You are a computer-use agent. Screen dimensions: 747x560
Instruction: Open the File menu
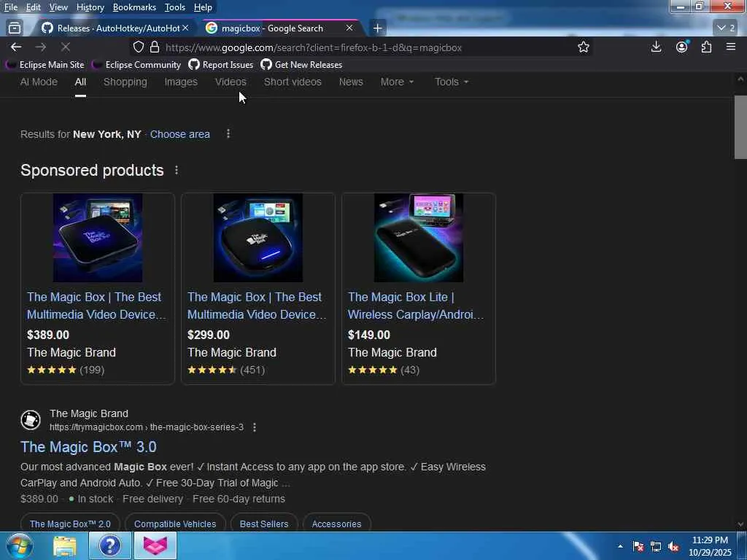pyautogui.click(x=10, y=7)
